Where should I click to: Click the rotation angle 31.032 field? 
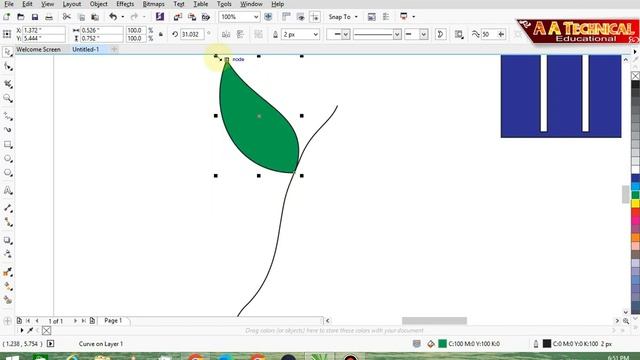click(191, 34)
